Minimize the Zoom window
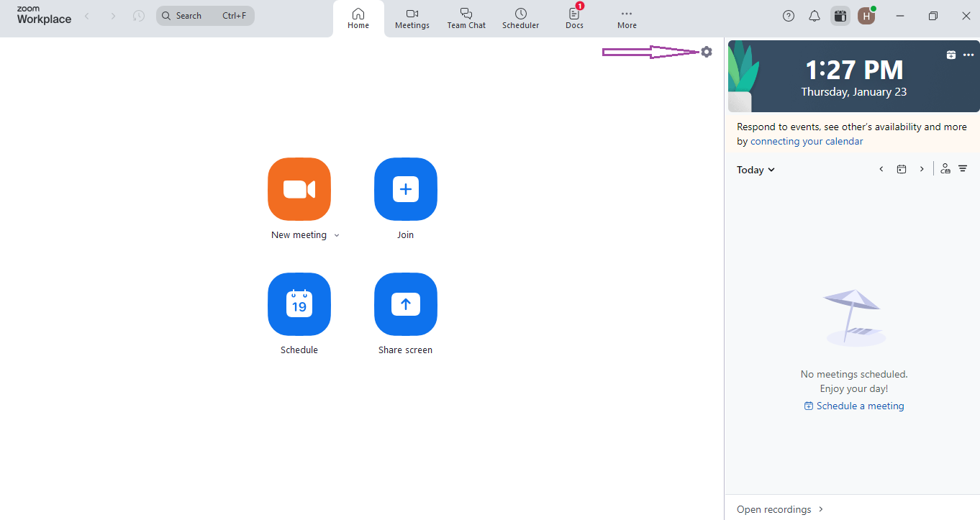This screenshot has width=980, height=520. coord(900,16)
